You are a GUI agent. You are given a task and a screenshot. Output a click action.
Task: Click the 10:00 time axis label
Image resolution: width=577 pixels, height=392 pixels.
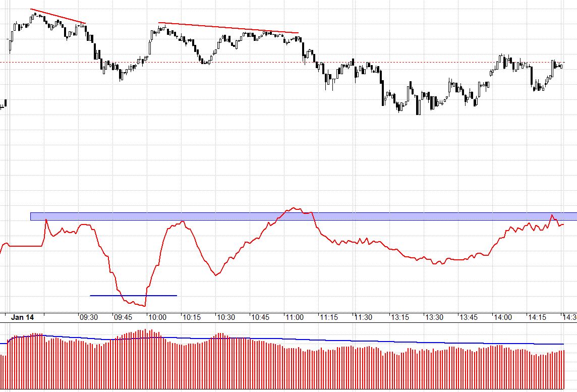pos(157,317)
